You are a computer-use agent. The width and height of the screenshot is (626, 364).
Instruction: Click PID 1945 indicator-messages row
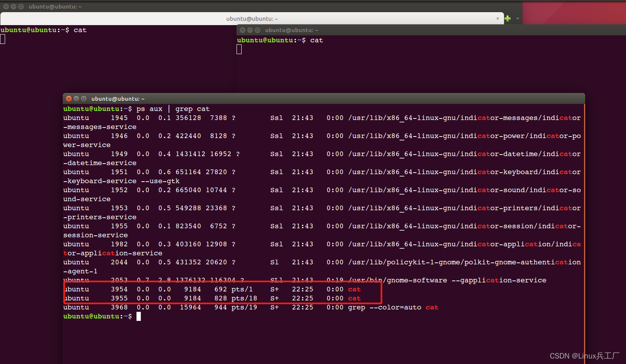click(x=119, y=118)
